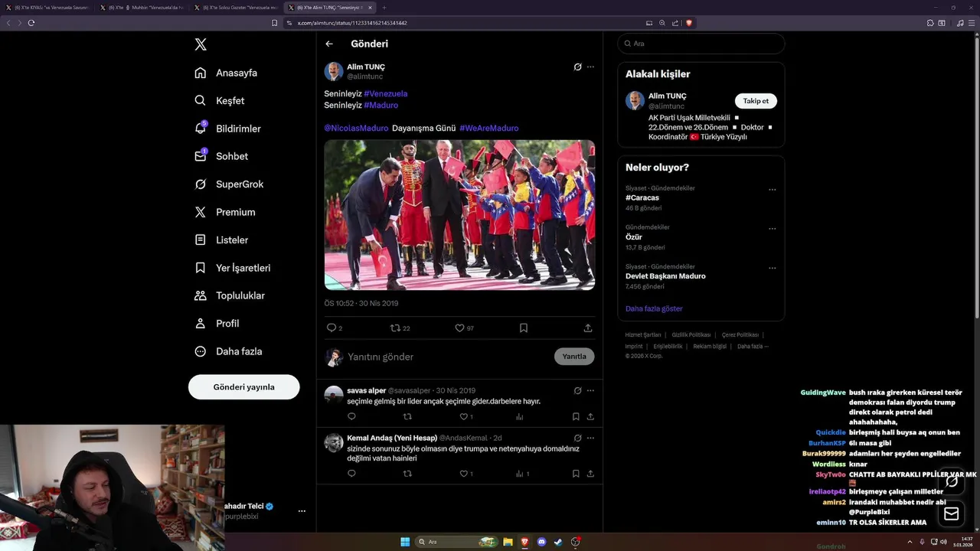Screen dimensions: 980x551
Task: Click Daha fazla göster link
Action: click(x=654, y=308)
